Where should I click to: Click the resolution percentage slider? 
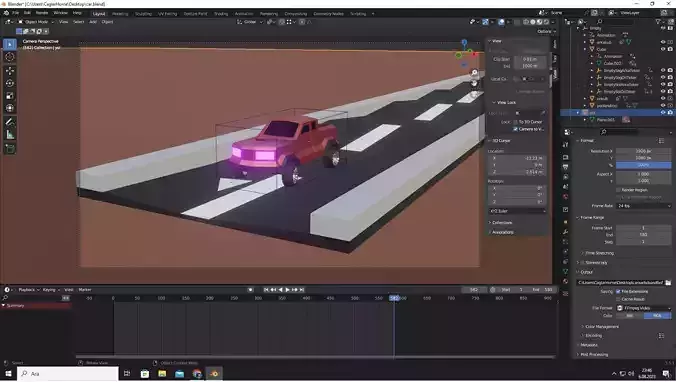pos(643,165)
